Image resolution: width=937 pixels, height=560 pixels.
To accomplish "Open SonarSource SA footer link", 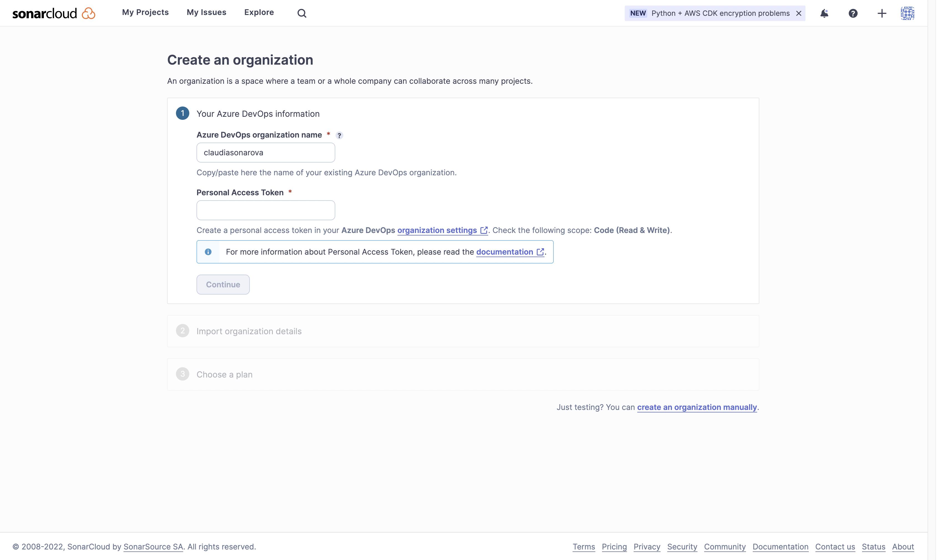I will coord(153,547).
